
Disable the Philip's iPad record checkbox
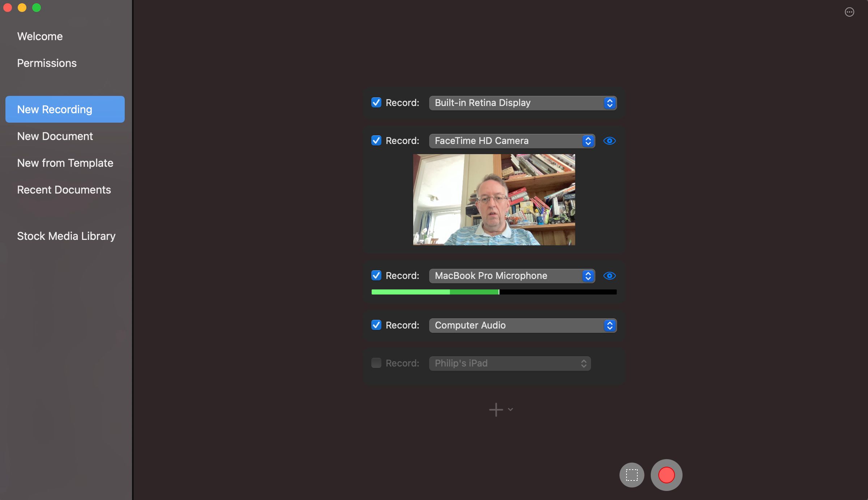pos(376,363)
